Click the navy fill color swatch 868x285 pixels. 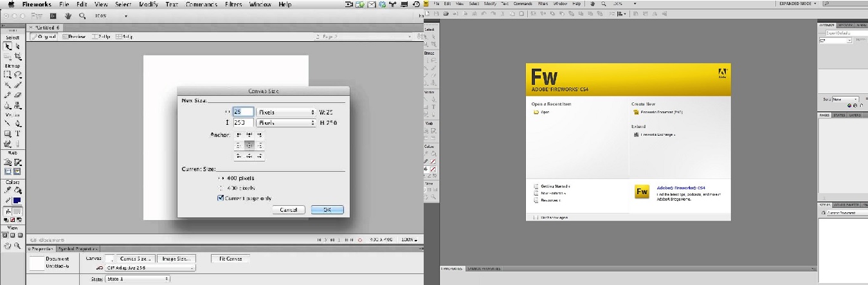[17, 201]
